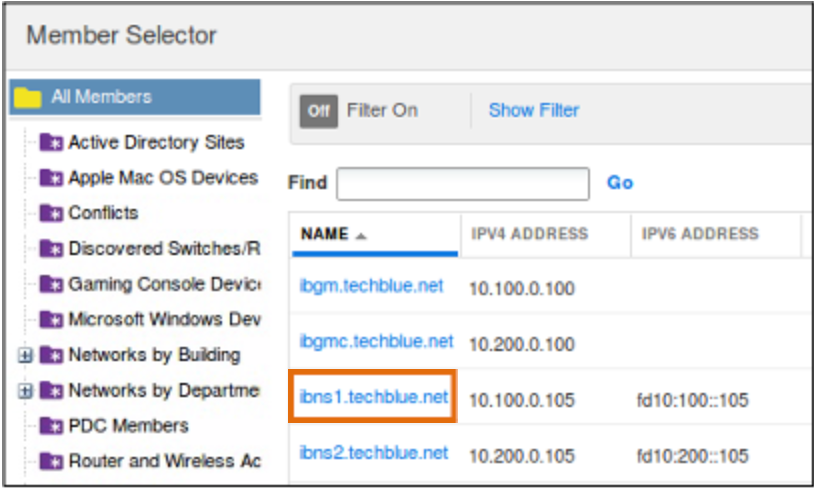Click the Active Directory Sites folder icon

tap(51, 142)
